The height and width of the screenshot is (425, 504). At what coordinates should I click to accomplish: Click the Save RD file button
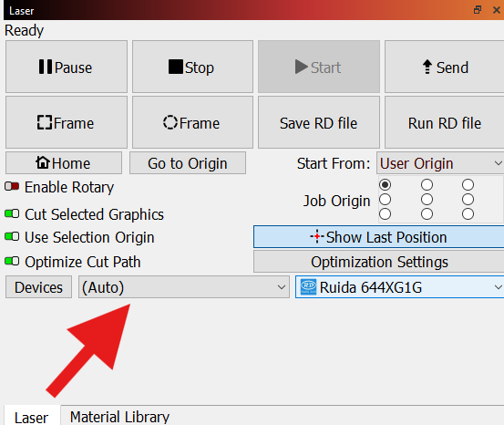[319, 122]
